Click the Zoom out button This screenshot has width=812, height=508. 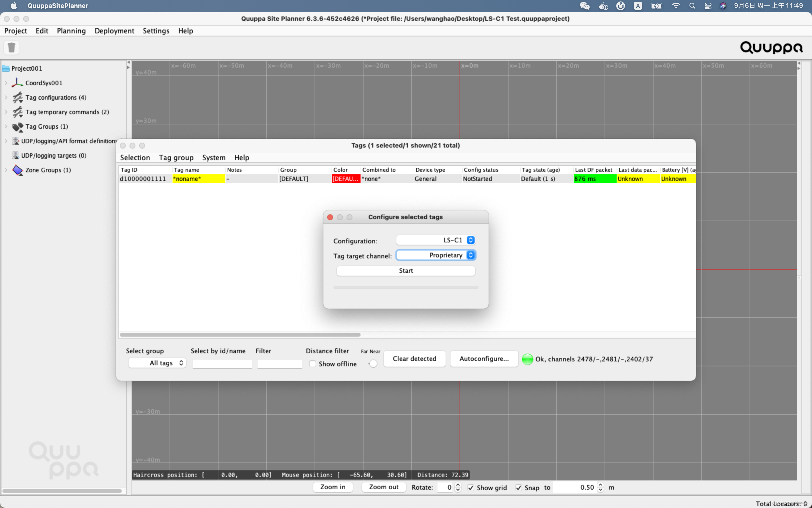[384, 487]
